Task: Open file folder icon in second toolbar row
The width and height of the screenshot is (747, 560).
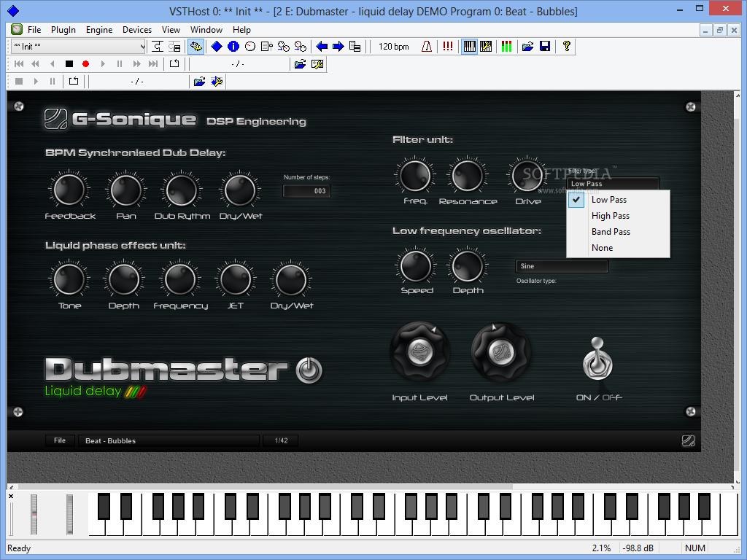Action: point(300,64)
